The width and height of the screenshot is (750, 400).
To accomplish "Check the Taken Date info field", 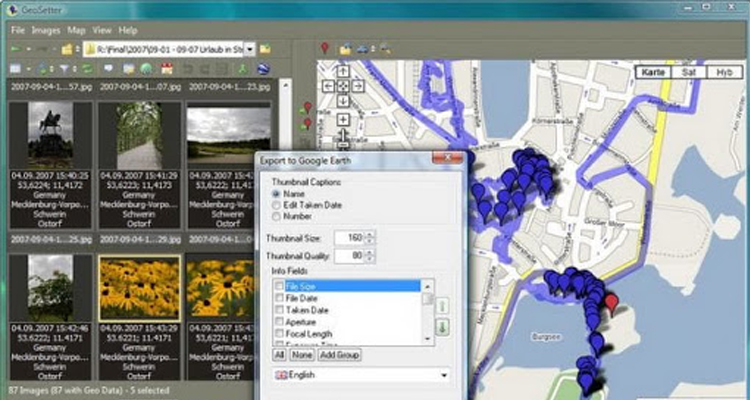I will coord(279,310).
